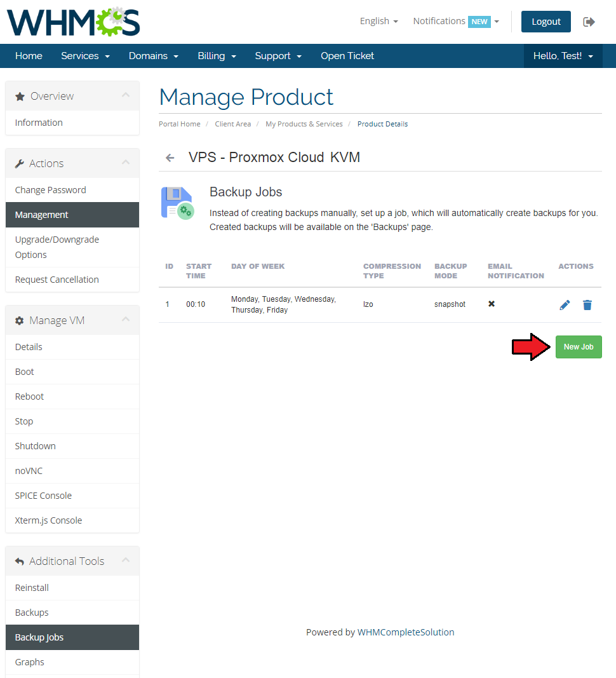Click the ID column header
Image resolution: width=616 pixels, height=678 pixels.
(169, 266)
